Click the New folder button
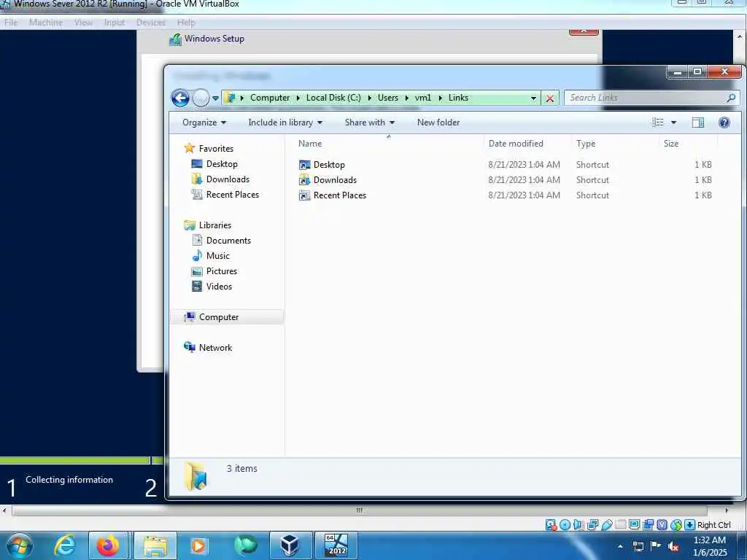The width and height of the screenshot is (747, 560). pos(438,122)
